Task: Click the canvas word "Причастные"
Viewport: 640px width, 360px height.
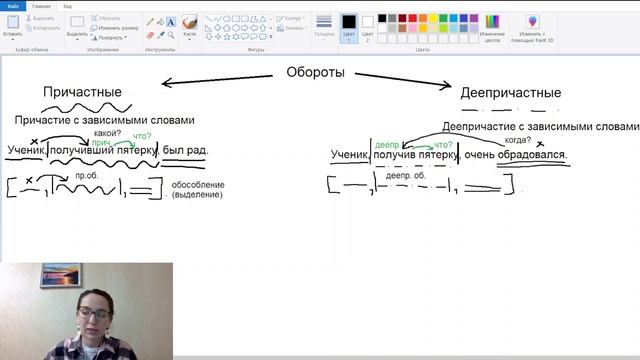Action: tap(82, 92)
